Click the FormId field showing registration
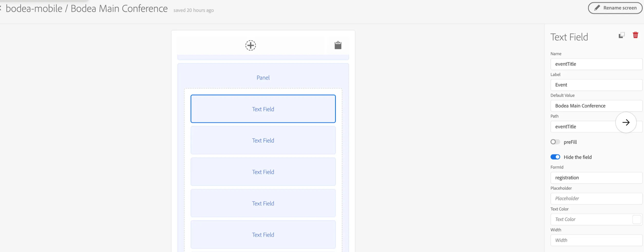 click(596, 178)
